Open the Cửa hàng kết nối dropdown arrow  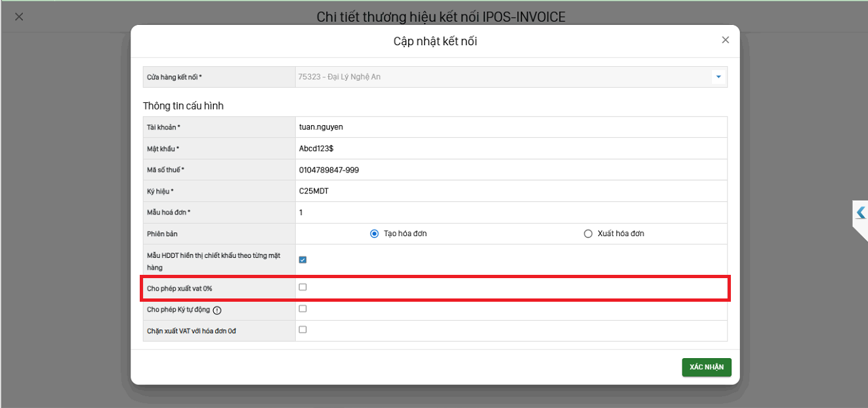718,77
